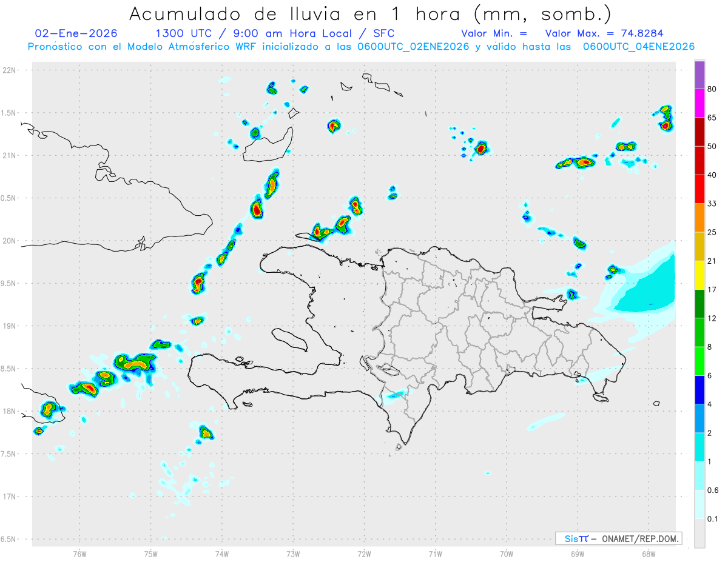This screenshot has width=728, height=562.
Task: Click the bright red colorbar segment between 33 and 40
Action: tap(699, 189)
